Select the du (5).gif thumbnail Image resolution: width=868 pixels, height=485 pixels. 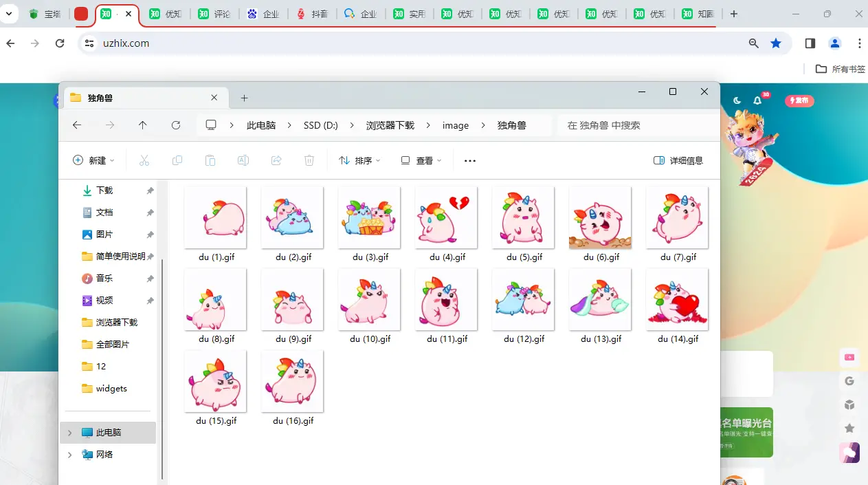click(522, 217)
